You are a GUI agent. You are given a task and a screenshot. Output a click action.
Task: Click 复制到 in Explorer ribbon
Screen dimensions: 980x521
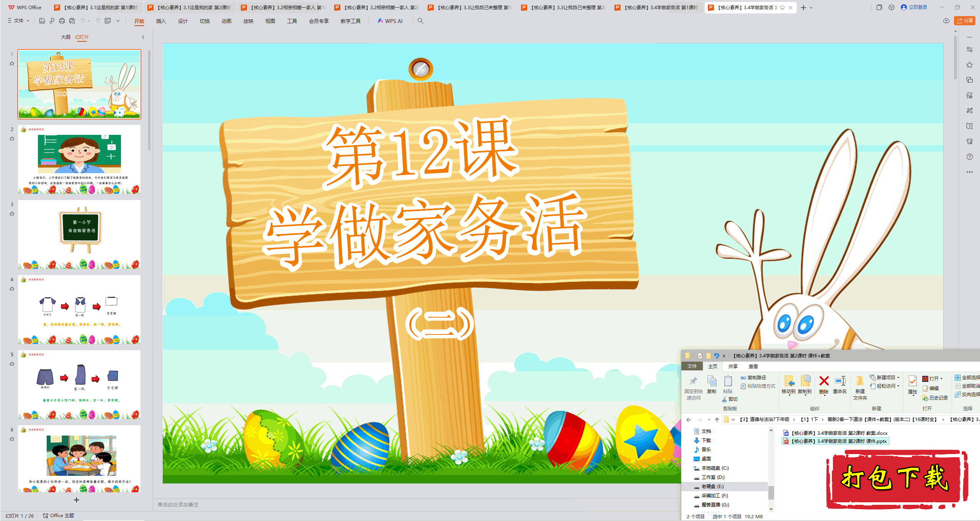(x=805, y=385)
